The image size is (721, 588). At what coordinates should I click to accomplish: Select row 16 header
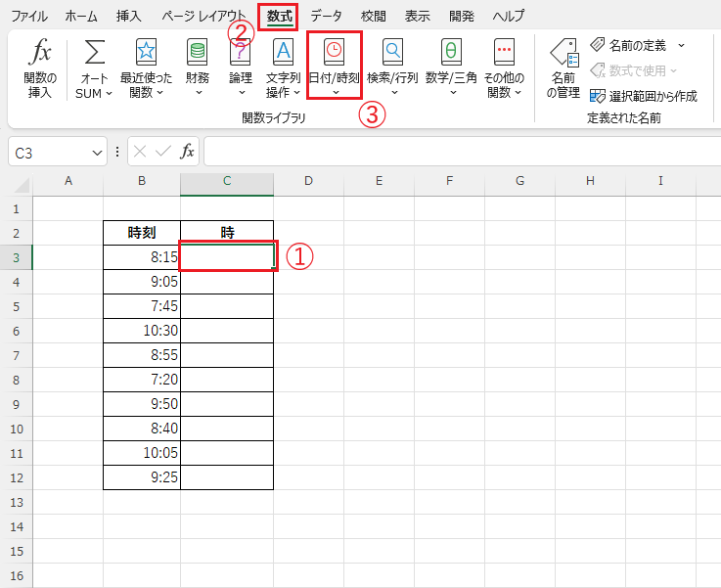17,575
